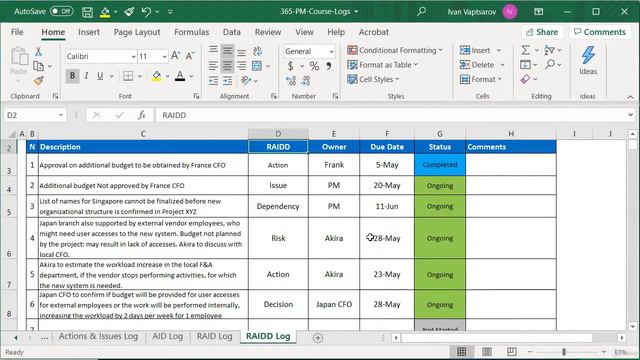Switch to Page Break Preview icon

point(511,351)
